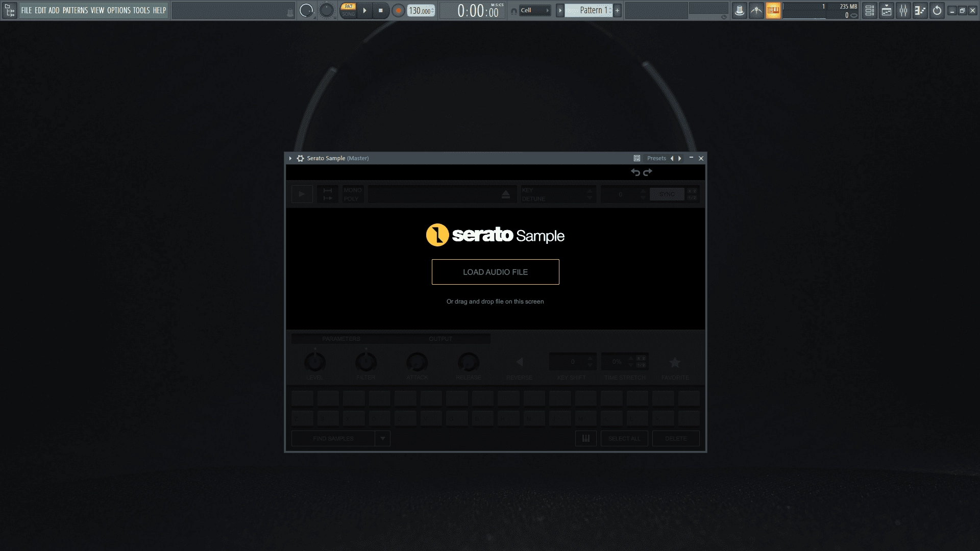The image size is (980, 551).
Task: Close the Serato Sample plugin window
Action: 701,158
